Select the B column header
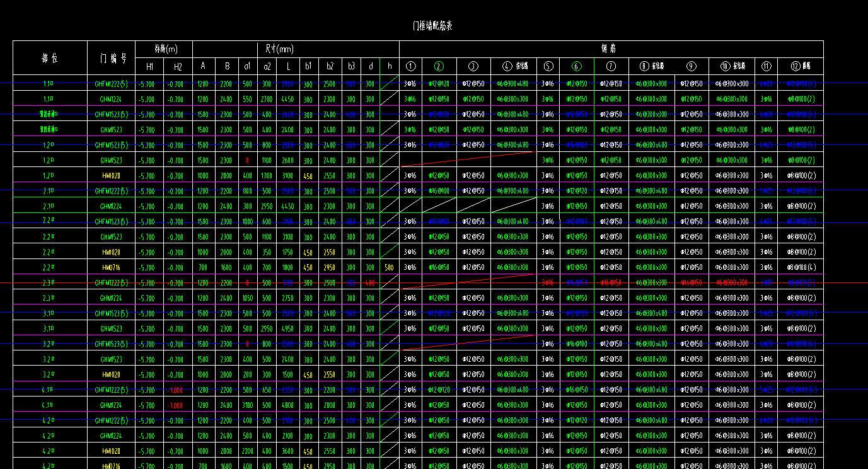Screen dimensions: 868x469 tap(226, 66)
